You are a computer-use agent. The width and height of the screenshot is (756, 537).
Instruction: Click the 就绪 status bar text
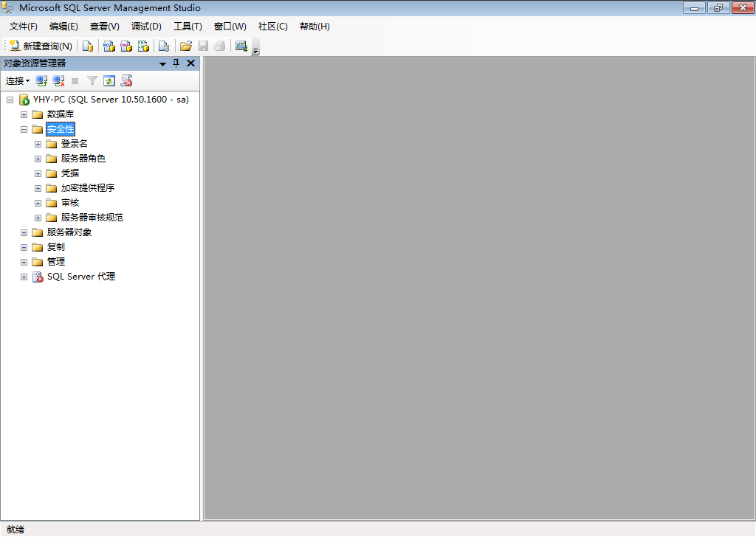coord(16,530)
